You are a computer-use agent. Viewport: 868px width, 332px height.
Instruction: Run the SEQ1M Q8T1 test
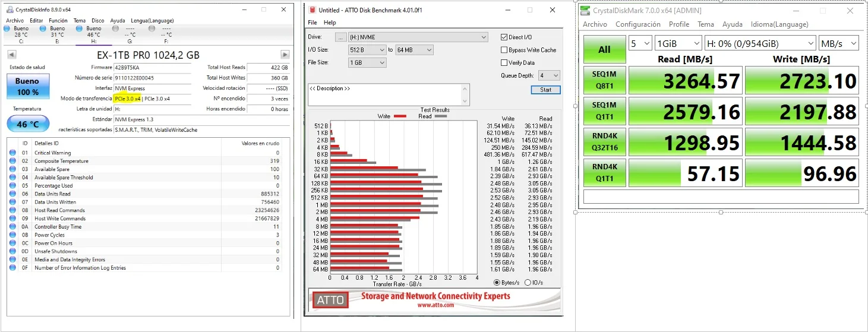tap(604, 80)
